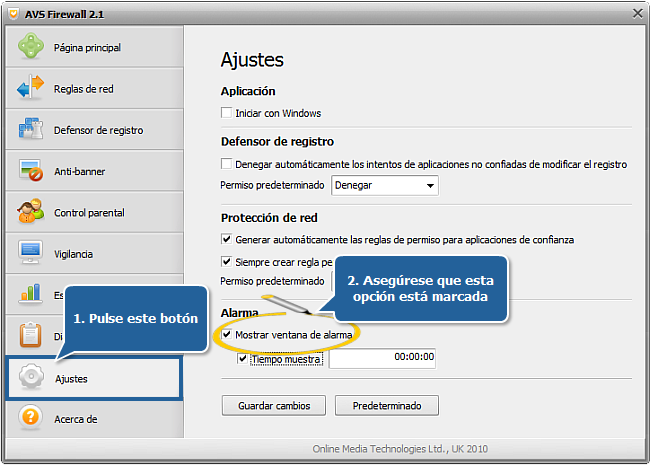Image resolution: width=651 pixels, height=465 pixels.
Task: Click the Vigilancia monitor icon
Action: pyautogui.click(x=30, y=252)
